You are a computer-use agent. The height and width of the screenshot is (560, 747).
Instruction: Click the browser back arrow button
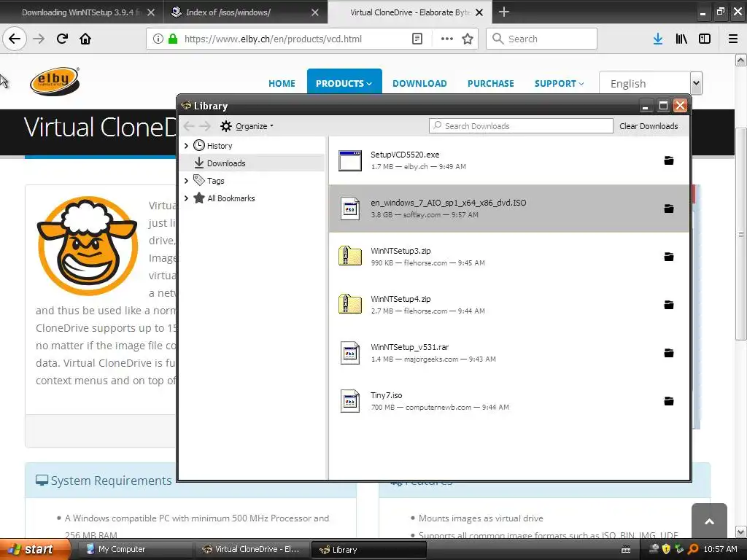(x=15, y=39)
